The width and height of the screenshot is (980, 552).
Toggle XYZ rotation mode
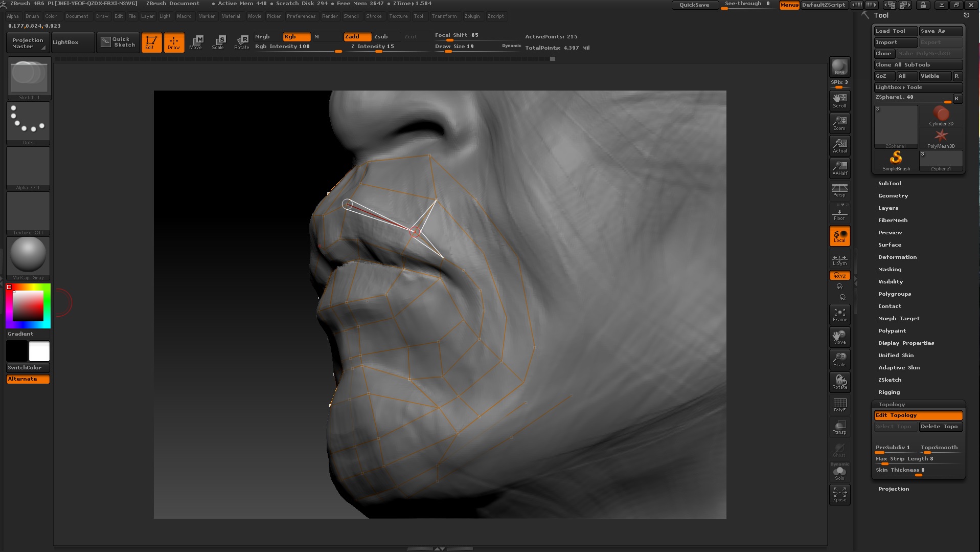click(839, 276)
